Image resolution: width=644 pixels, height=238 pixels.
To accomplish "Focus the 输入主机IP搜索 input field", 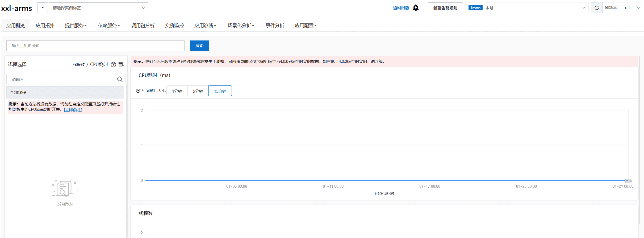I will pos(95,46).
